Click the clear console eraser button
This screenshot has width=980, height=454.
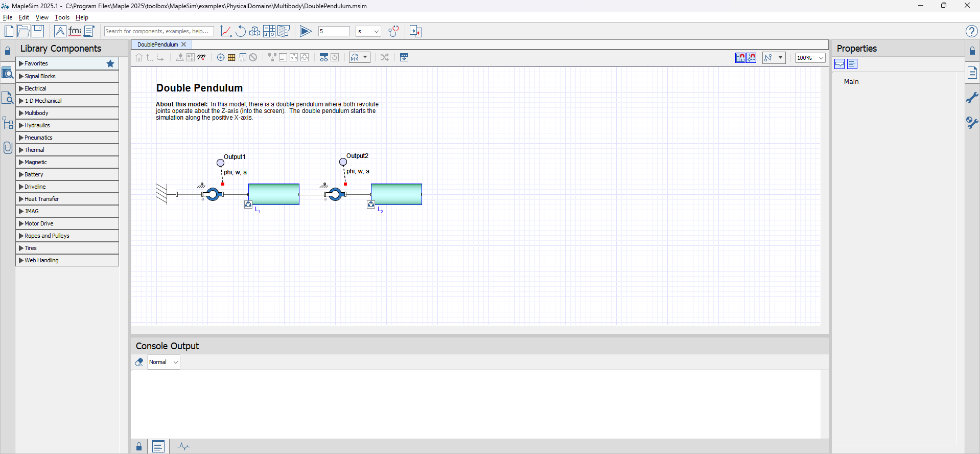139,362
